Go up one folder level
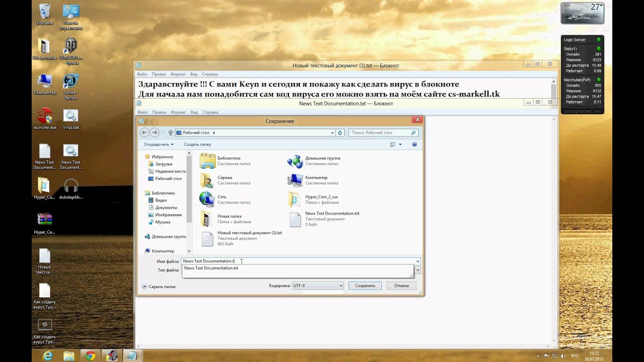Viewport: 644px width, 362px height. [x=171, y=133]
